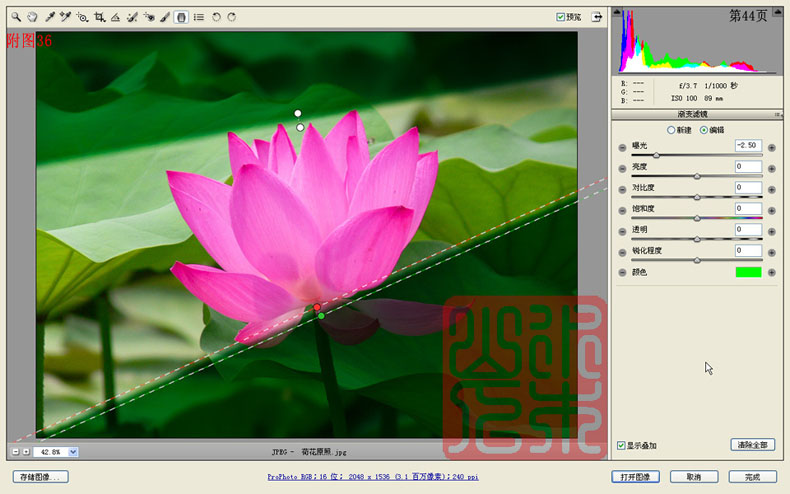Click the 清除全部 button
Image resolution: width=790 pixels, height=494 pixels.
(x=752, y=445)
